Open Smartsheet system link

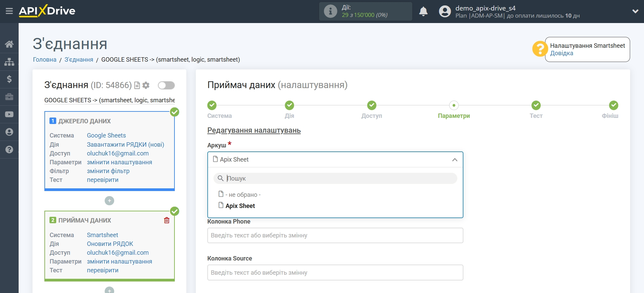click(102, 235)
